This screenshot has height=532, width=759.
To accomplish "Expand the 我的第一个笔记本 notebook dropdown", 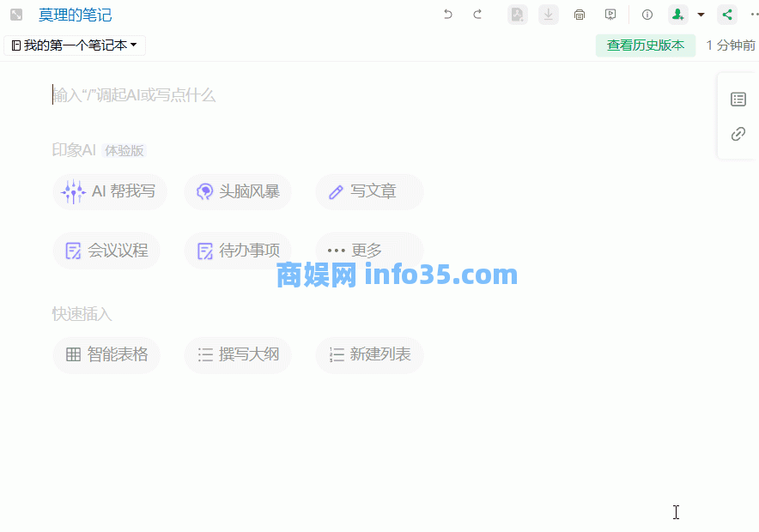I will click(x=75, y=45).
